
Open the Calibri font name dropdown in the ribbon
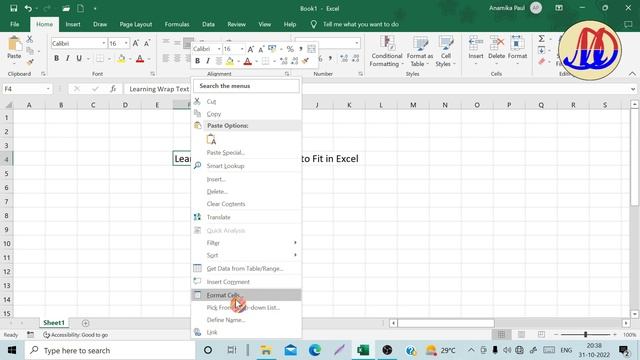coord(104,43)
